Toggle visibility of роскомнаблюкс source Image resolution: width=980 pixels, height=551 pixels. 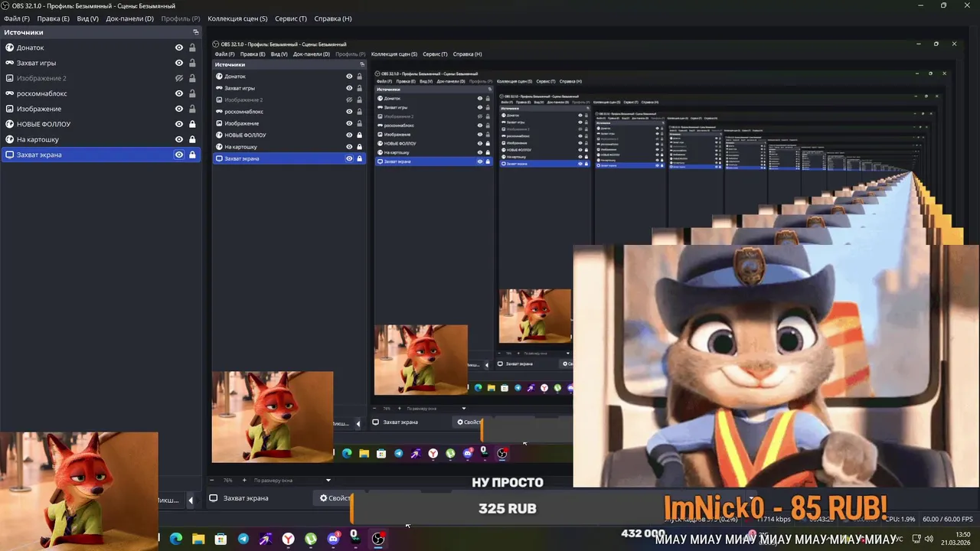click(x=179, y=93)
